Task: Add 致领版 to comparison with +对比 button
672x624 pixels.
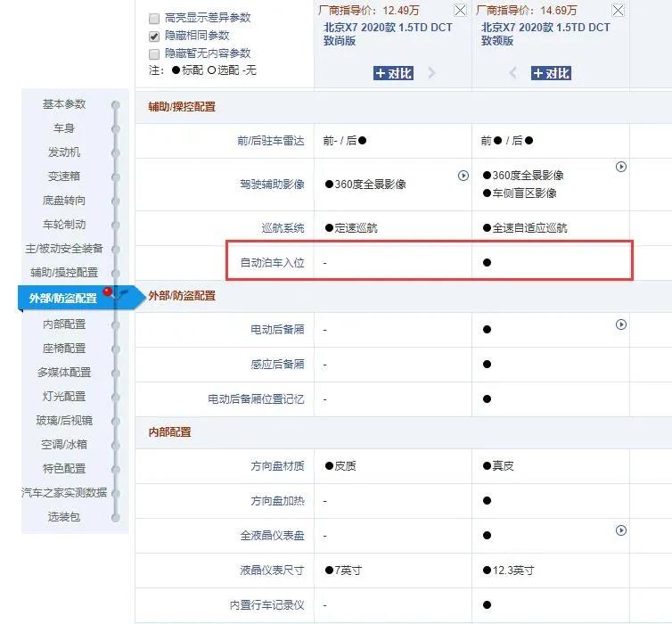Action: coord(551,73)
